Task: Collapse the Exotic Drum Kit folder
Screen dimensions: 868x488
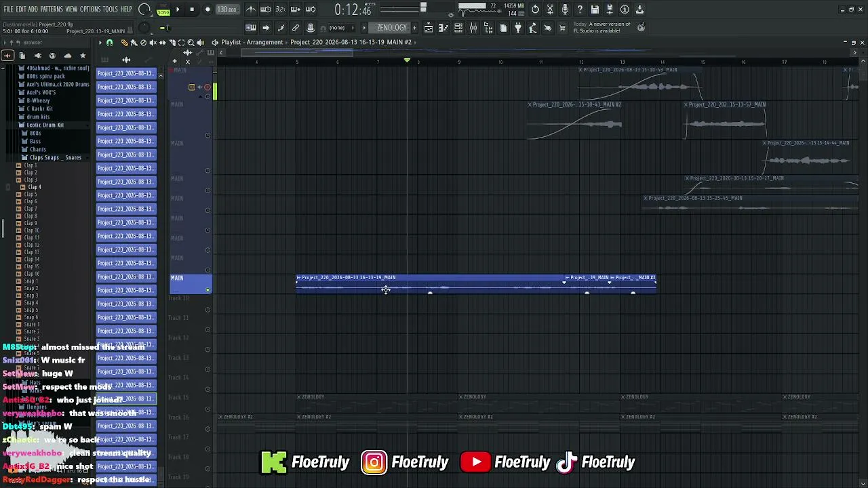Action: pos(45,125)
